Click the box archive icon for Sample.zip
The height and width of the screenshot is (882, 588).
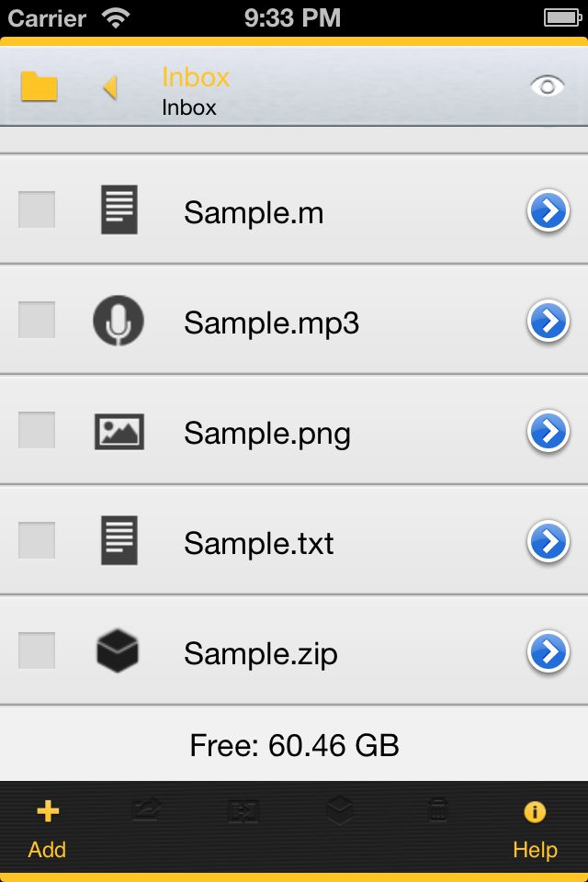click(x=118, y=650)
